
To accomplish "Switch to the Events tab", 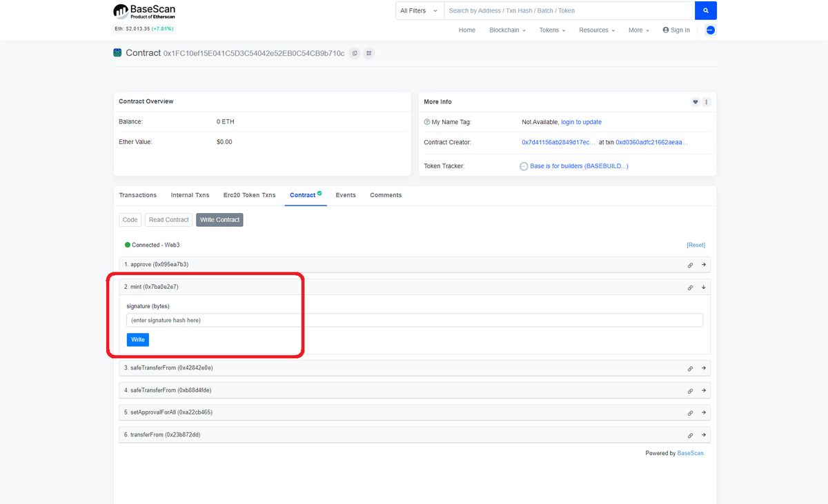I will coord(345,195).
